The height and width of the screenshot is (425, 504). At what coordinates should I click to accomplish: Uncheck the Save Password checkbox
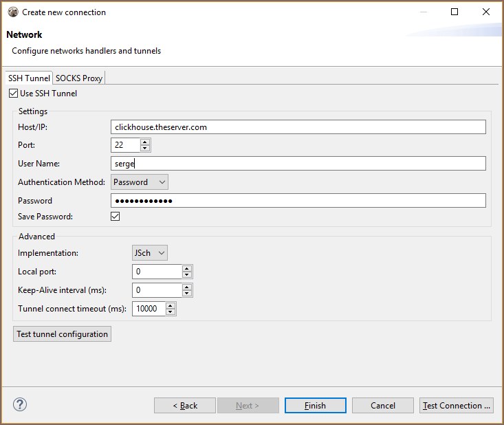tap(116, 217)
